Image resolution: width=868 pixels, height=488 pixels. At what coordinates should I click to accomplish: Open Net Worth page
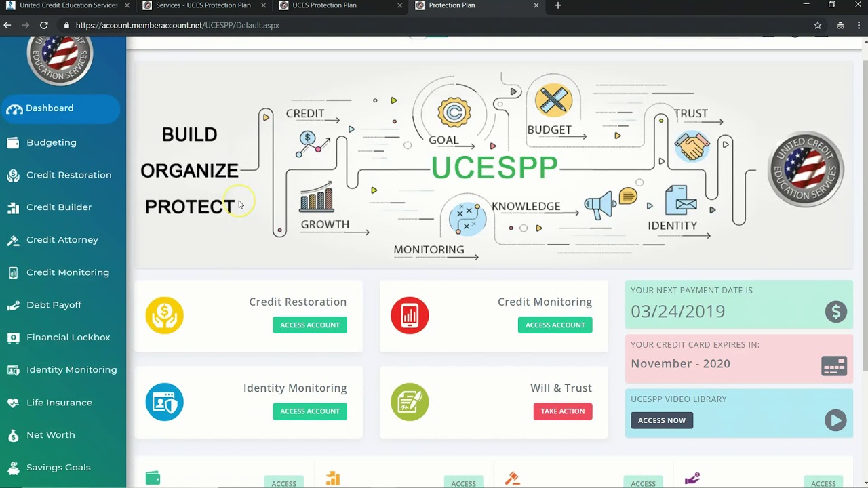(50, 435)
